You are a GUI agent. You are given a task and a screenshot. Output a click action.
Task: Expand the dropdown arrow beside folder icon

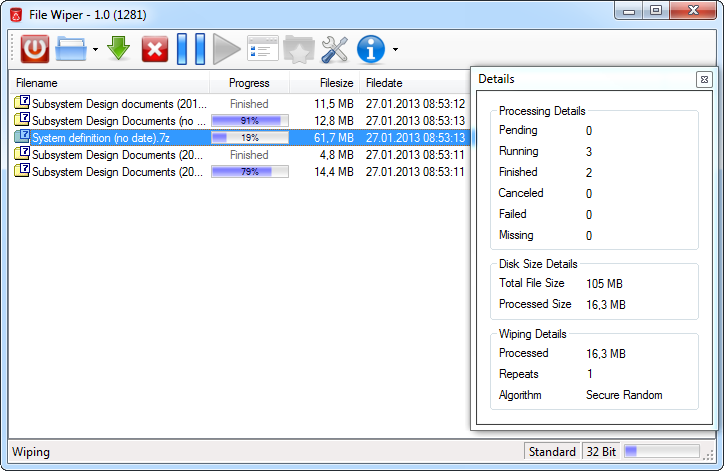95,49
